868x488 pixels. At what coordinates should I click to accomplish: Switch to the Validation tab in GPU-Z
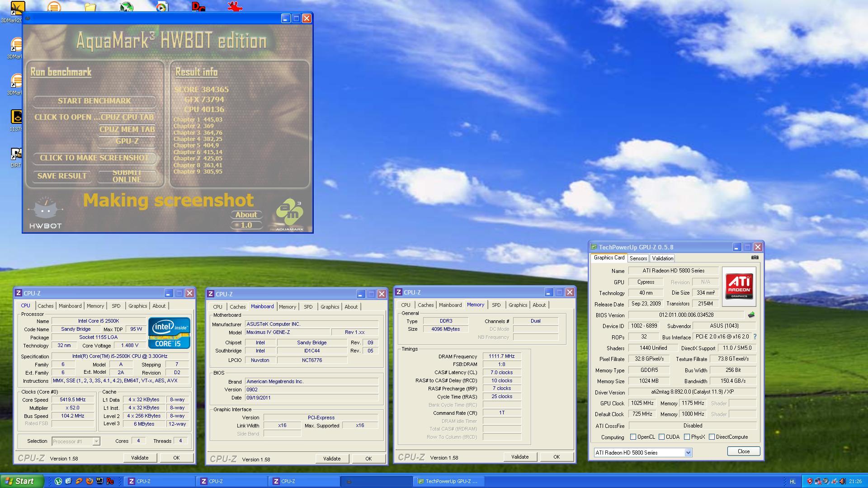662,258
